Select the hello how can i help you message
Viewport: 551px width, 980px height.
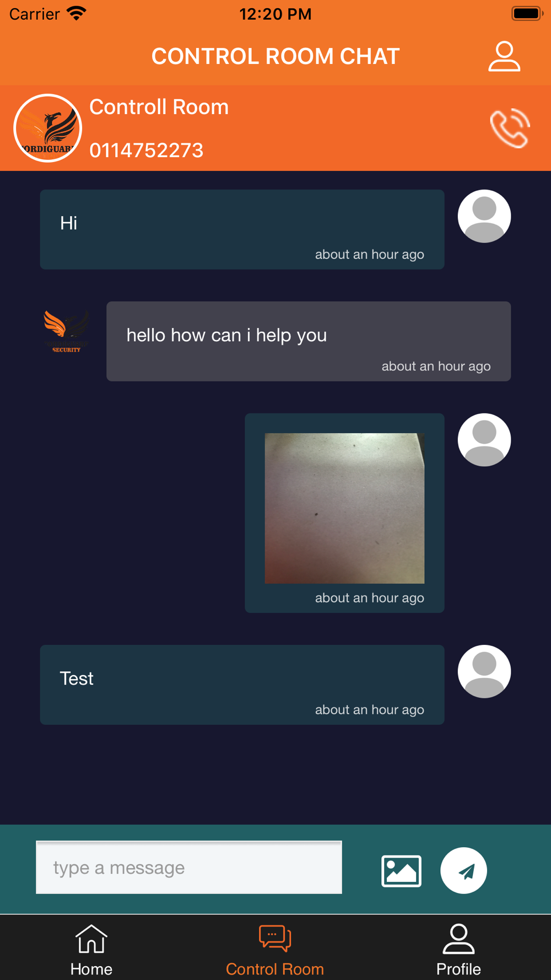[x=309, y=341]
